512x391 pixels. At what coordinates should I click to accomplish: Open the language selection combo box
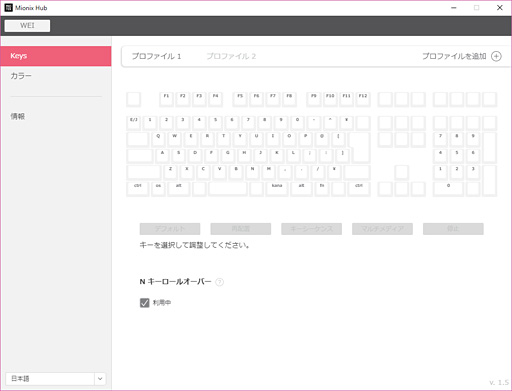(56, 379)
